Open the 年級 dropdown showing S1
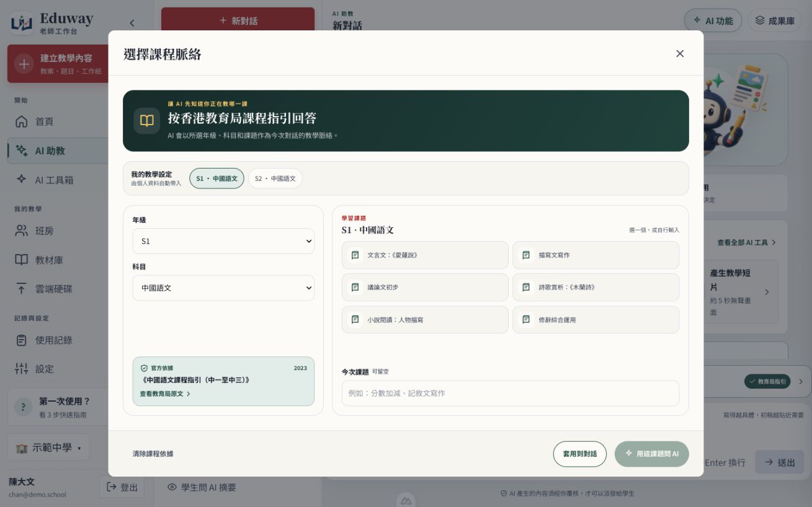812x507 pixels. point(223,241)
